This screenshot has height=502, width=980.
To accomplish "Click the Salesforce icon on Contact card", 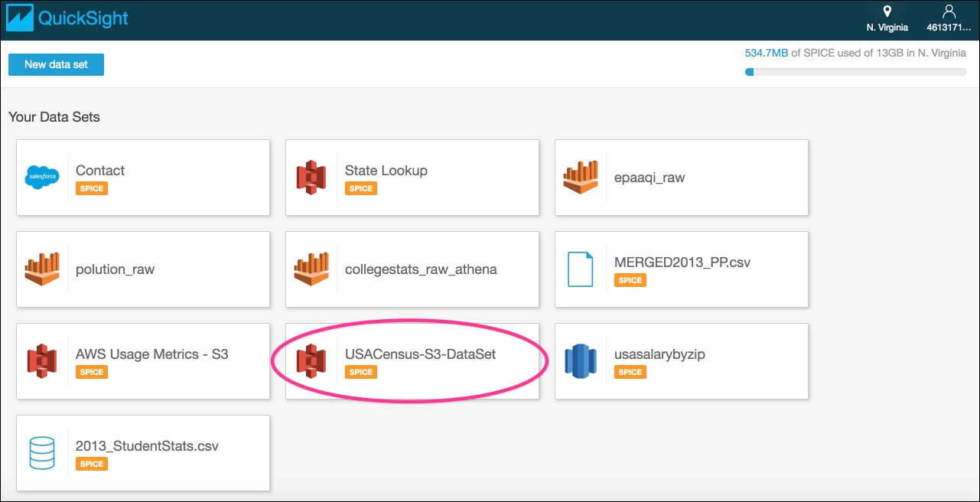I will coord(41,177).
